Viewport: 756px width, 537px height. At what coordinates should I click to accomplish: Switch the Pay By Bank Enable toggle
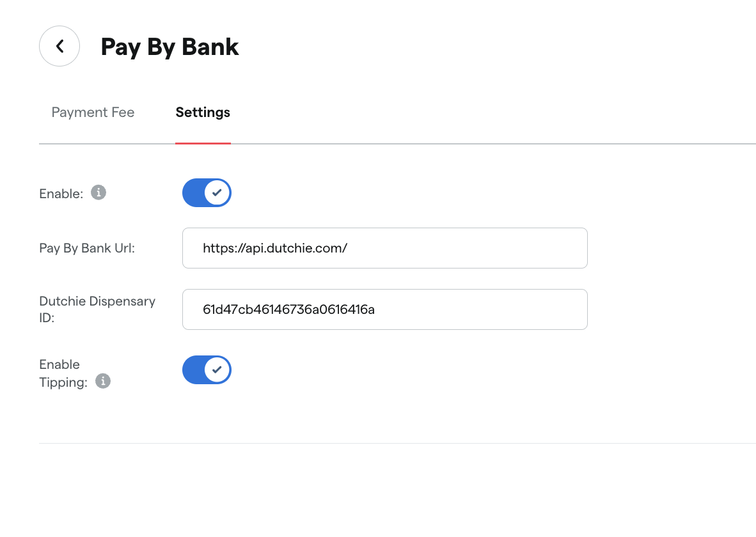207,192
